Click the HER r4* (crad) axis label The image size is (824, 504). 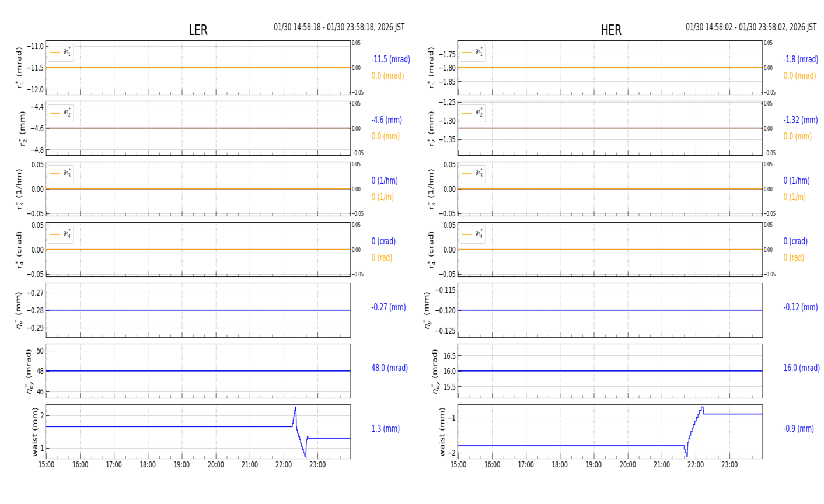pyautogui.click(x=432, y=250)
